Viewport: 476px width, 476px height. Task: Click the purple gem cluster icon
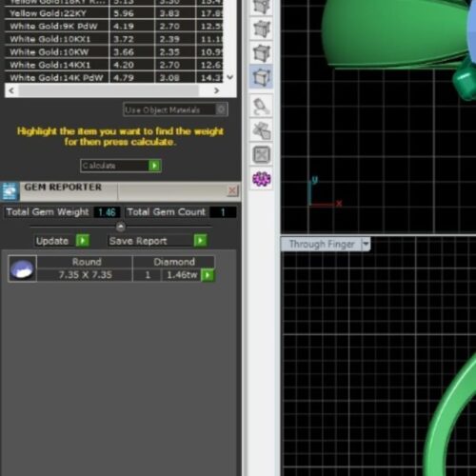262,179
